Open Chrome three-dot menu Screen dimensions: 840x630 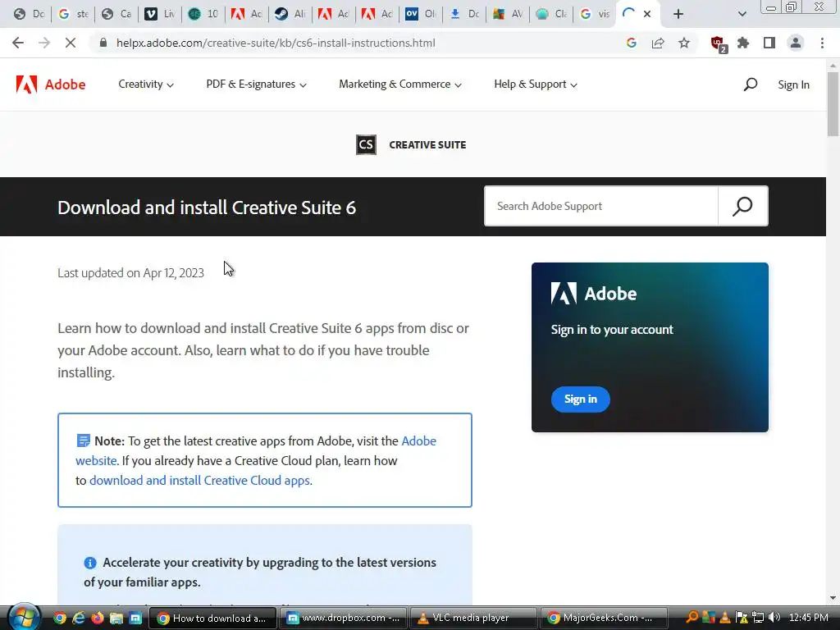(x=822, y=43)
